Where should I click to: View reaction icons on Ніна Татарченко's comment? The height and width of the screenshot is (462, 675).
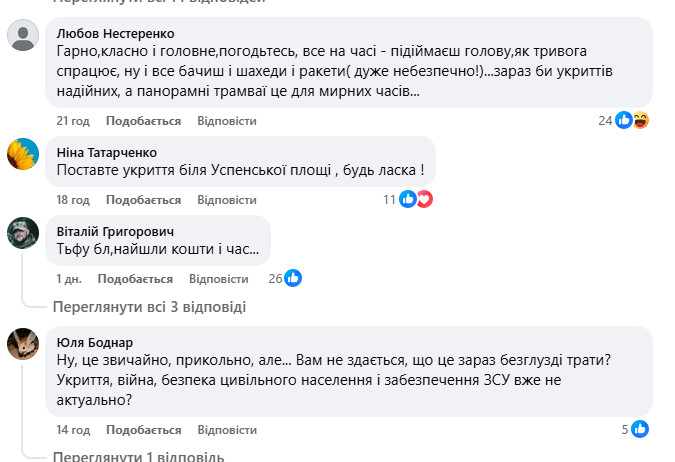point(415,199)
